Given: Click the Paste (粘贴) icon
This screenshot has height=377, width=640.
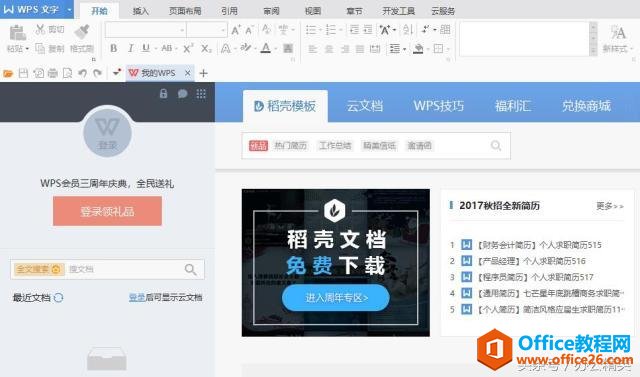Looking at the screenshot, I should click(x=18, y=33).
